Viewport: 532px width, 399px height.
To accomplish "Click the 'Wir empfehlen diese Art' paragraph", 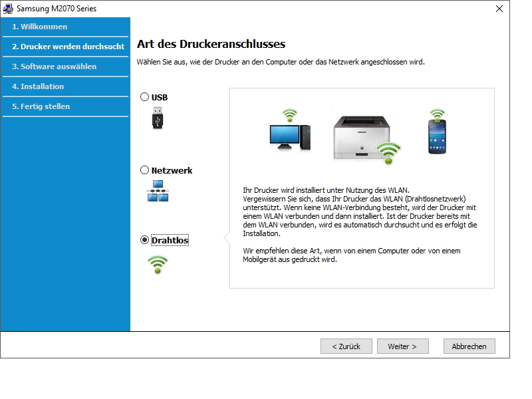I will (352, 255).
